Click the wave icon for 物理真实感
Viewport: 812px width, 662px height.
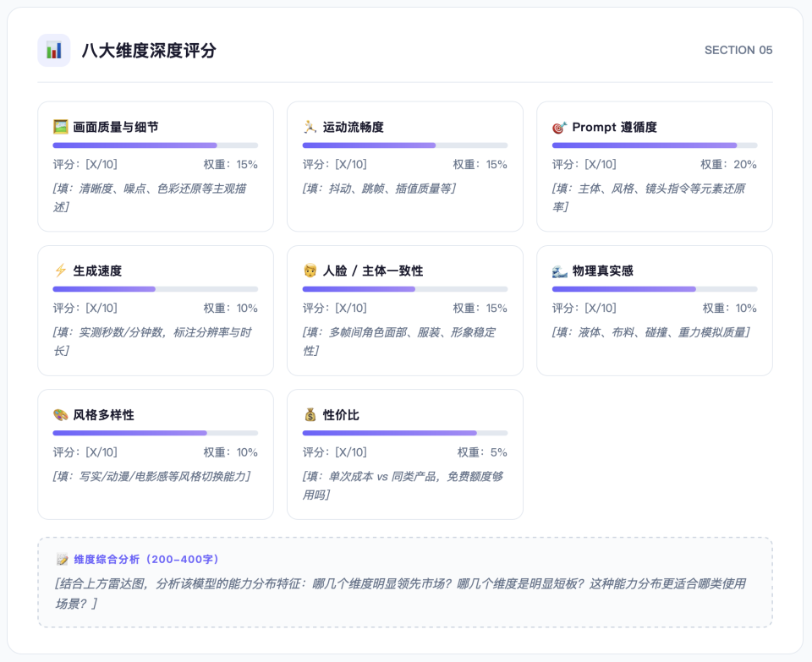pos(560,271)
